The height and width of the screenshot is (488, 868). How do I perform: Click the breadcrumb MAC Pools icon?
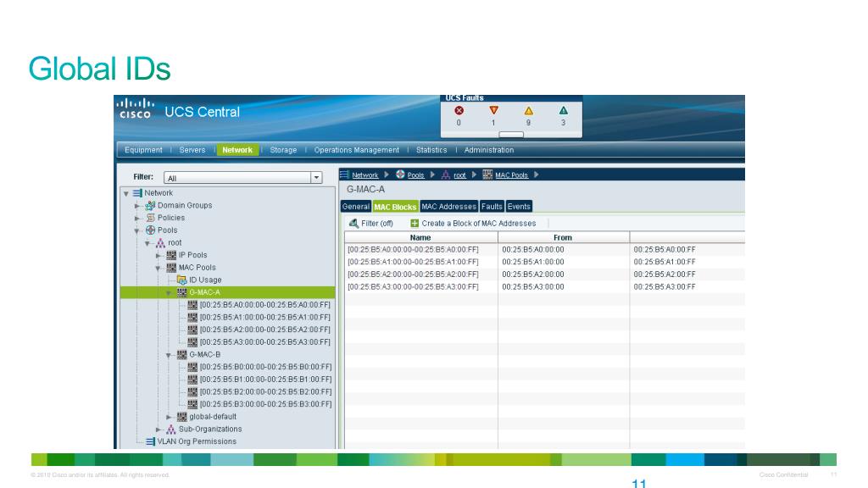(x=487, y=175)
